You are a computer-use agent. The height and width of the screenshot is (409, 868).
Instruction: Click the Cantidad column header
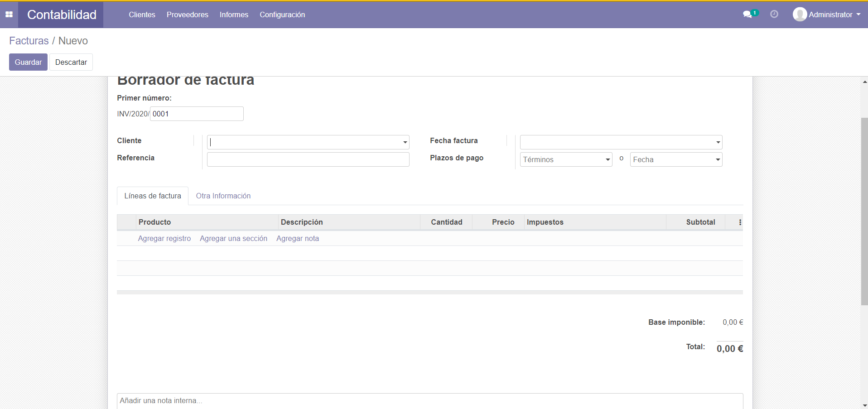pyautogui.click(x=446, y=222)
